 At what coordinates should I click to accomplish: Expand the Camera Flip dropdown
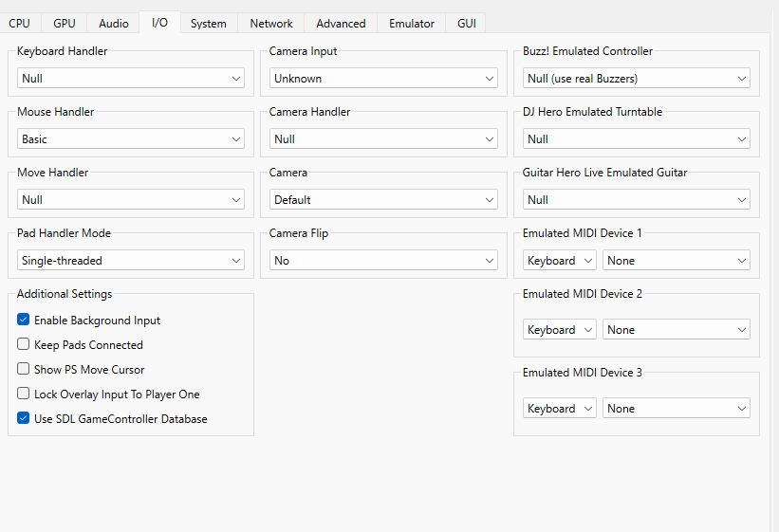[x=383, y=261]
